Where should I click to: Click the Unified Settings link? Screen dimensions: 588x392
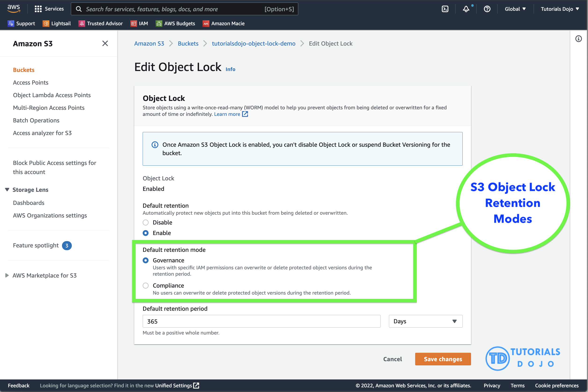pos(174,385)
